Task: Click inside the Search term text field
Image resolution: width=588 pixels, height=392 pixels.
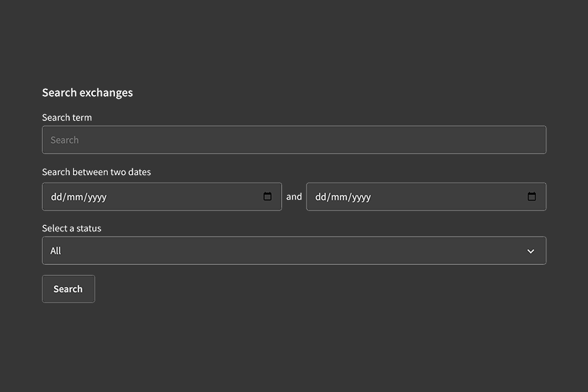Action: [x=294, y=139]
